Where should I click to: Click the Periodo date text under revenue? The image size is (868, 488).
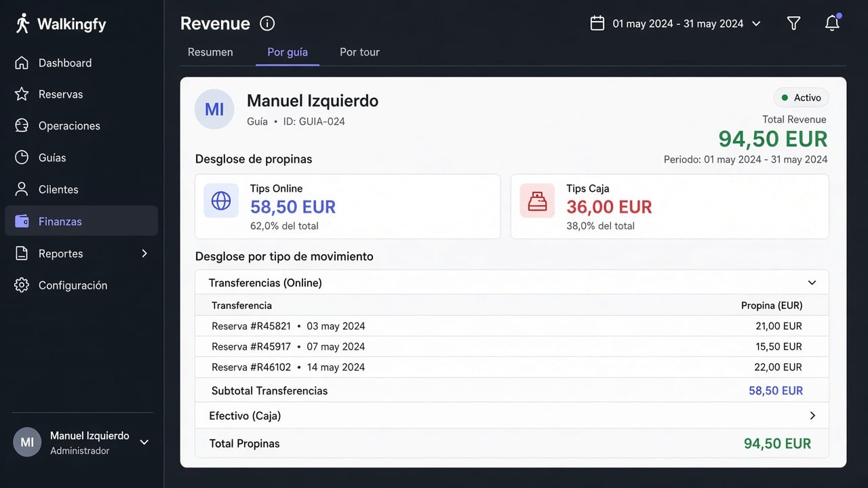(x=745, y=159)
